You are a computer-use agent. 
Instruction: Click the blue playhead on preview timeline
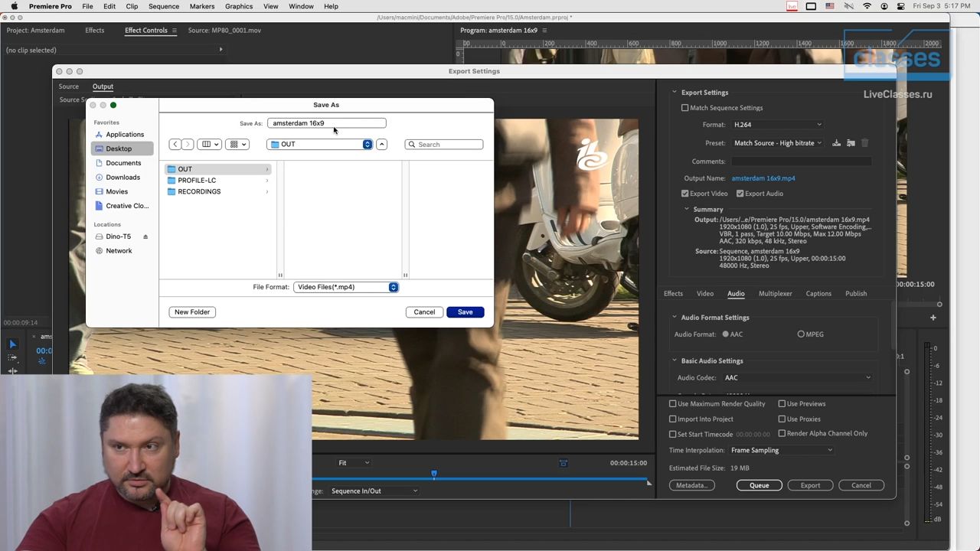(x=433, y=474)
